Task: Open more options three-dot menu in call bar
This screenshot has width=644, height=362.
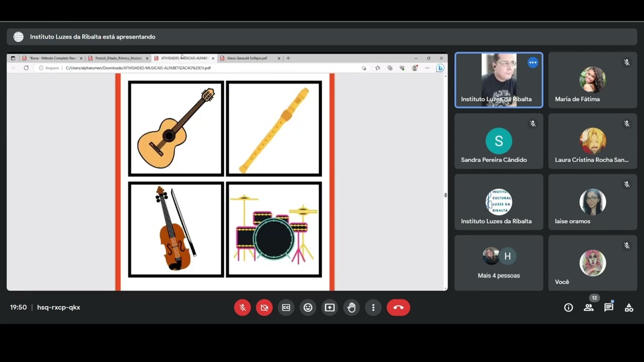Action: click(x=373, y=308)
